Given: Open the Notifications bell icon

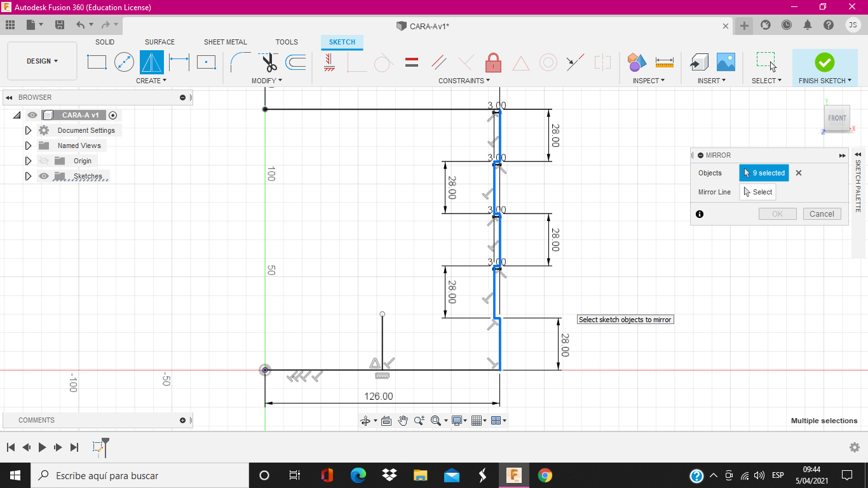Looking at the screenshot, I should [808, 25].
